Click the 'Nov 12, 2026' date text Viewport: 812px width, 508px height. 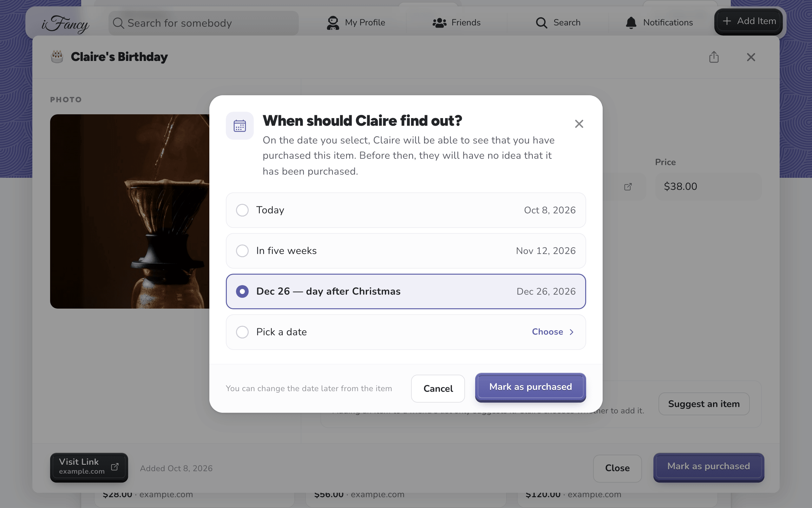(546, 251)
